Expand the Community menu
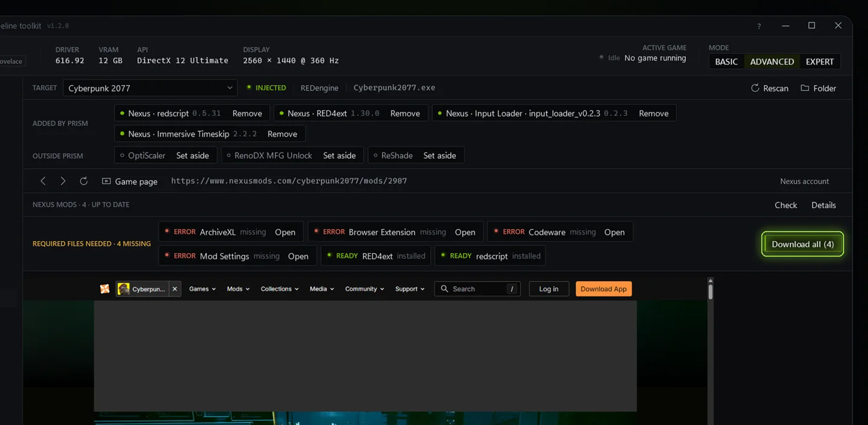This screenshot has width=868, height=425. 365,289
